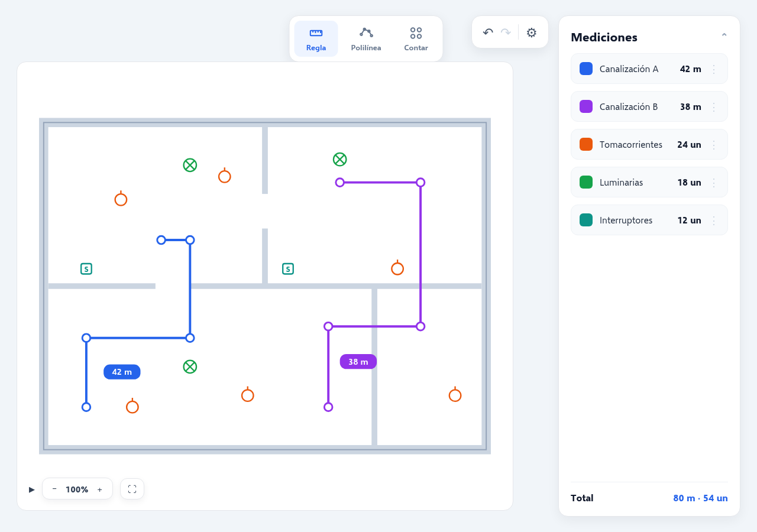Zoom in with the plus button
Screen dimensions: 757x532
pos(99,489)
